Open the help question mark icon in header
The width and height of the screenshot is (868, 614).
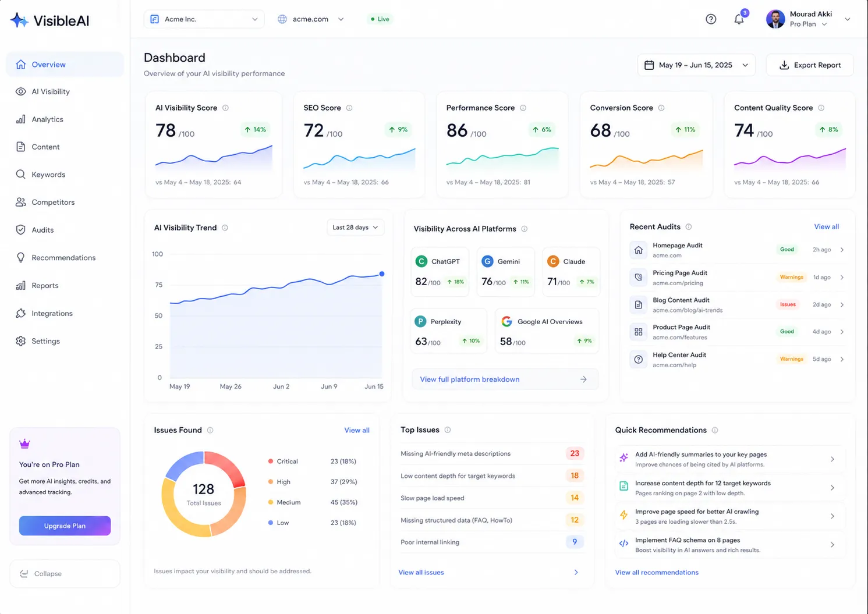pos(711,19)
